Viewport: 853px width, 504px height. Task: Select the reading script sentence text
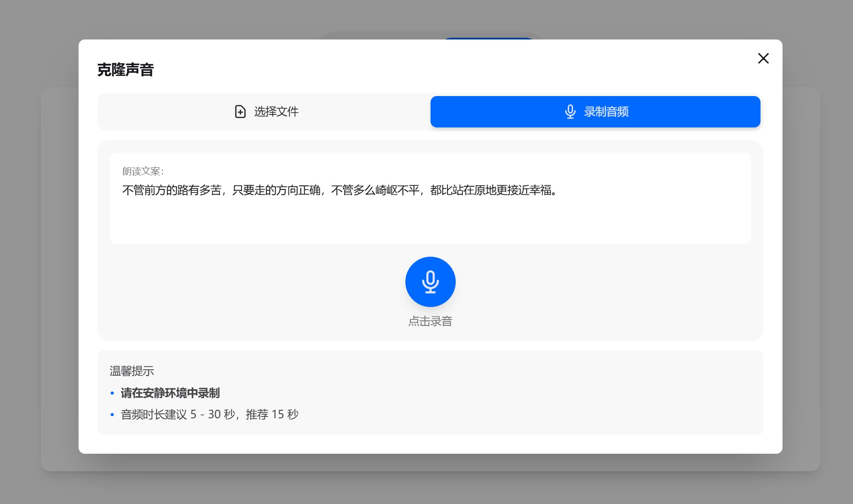coord(339,190)
